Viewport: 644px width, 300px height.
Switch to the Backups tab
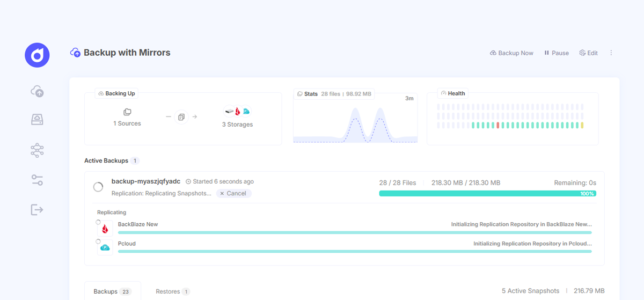113,291
